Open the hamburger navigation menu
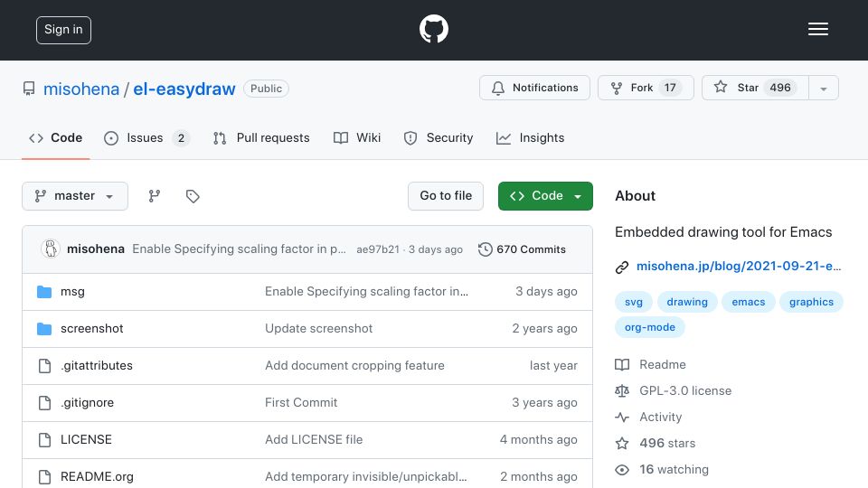 pyautogui.click(x=817, y=29)
